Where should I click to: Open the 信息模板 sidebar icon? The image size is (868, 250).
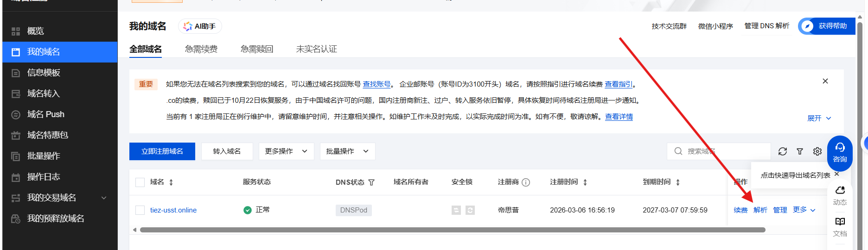16,73
